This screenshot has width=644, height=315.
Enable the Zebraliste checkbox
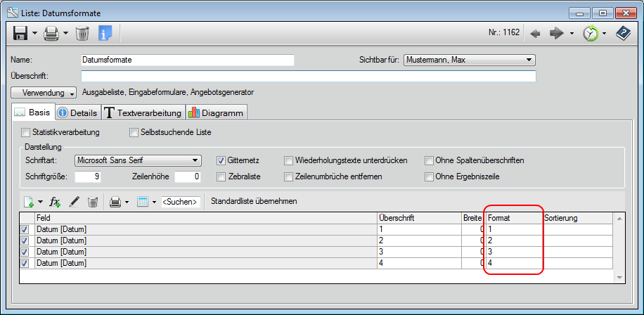(221, 177)
